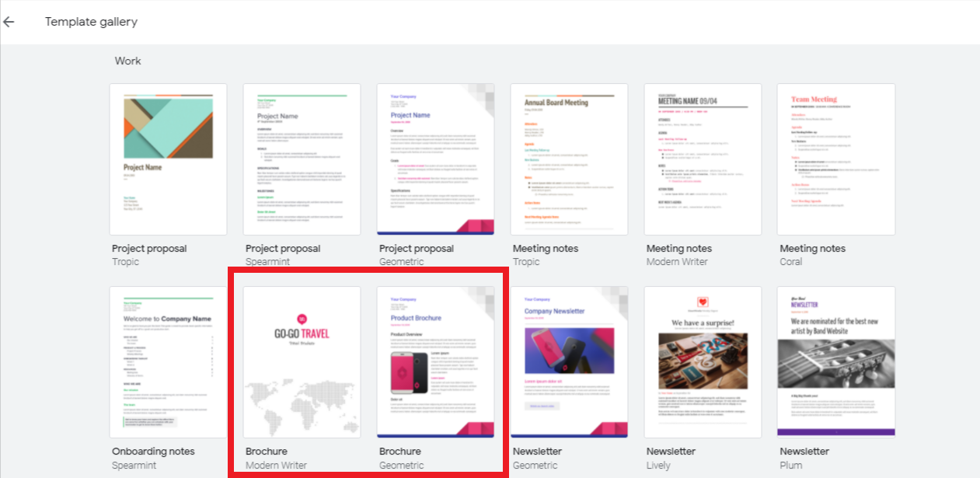Open the highlighted GO-GO TRAVEL brochure preview
This screenshot has width=980, height=478.
302,362
